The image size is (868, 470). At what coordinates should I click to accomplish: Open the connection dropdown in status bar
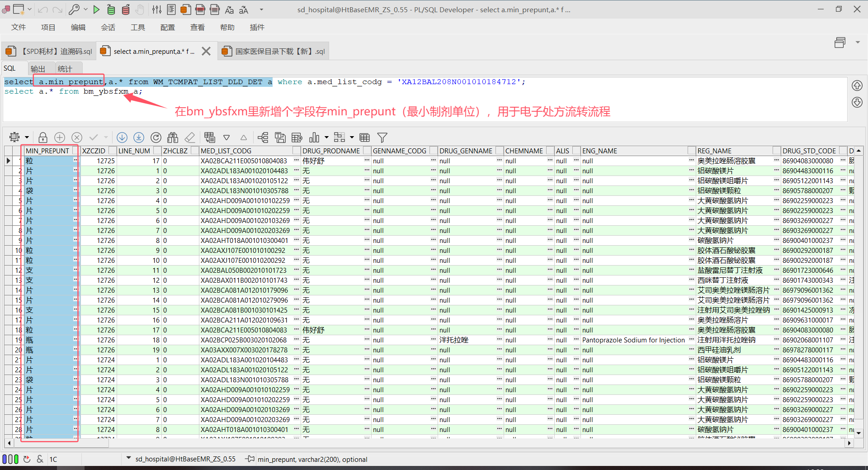129,458
